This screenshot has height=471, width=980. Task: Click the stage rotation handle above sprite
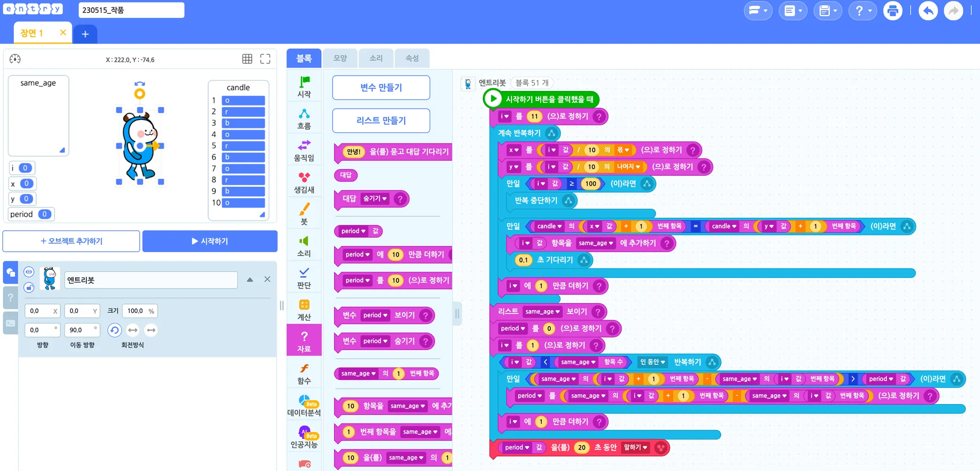pos(140,93)
